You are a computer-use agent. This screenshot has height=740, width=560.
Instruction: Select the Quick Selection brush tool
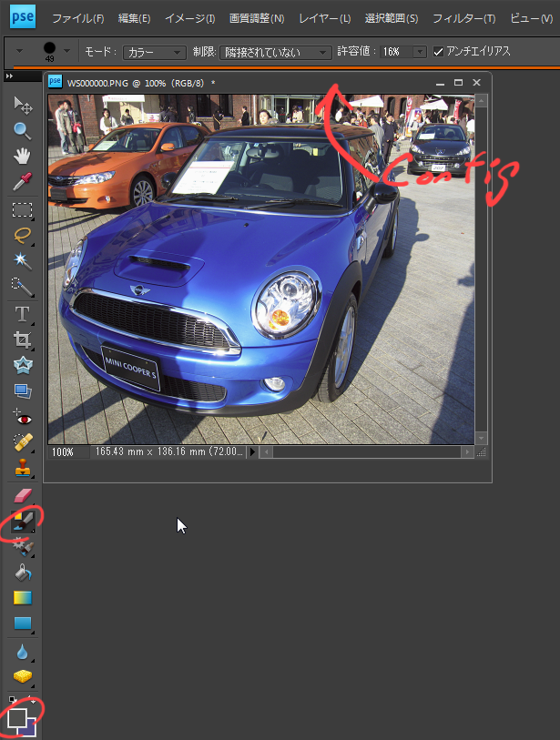coord(22,287)
